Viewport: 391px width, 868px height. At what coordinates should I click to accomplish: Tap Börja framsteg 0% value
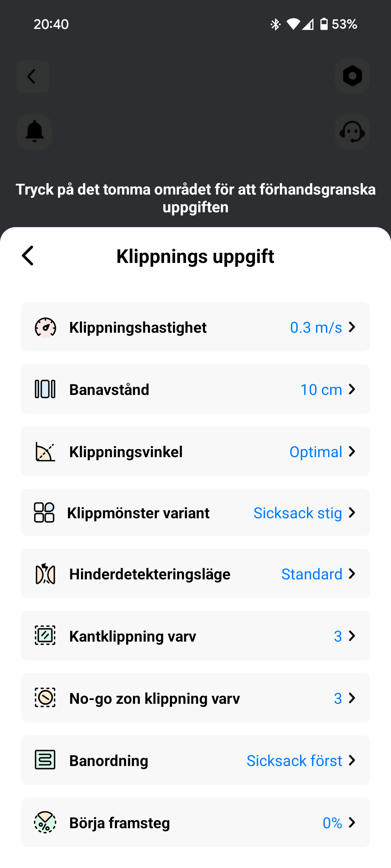[x=332, y=823]
